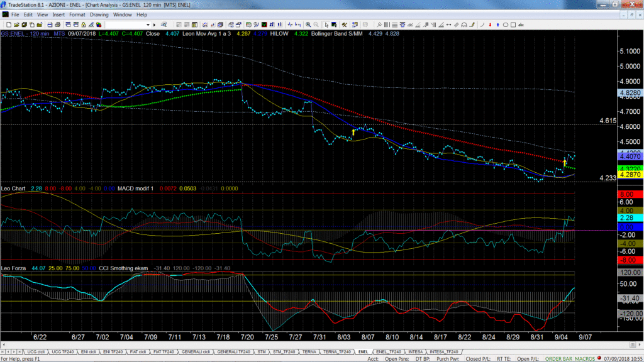Click the play arrow next to symbol box

155,25
